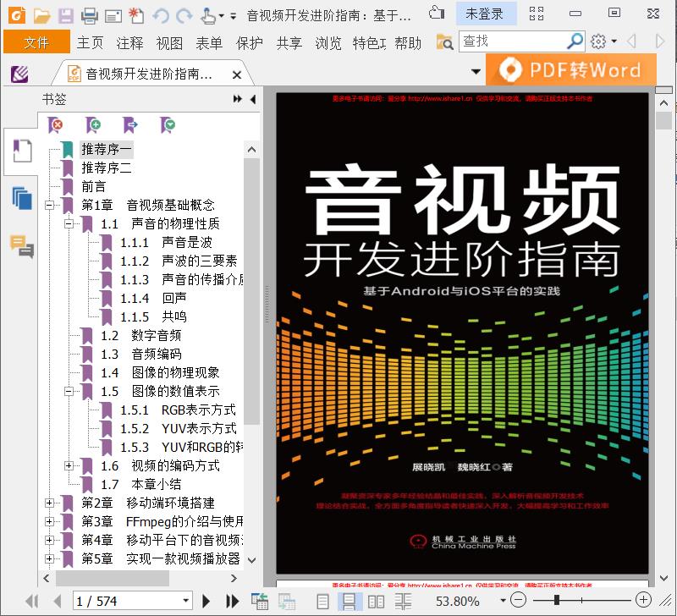This screenshot has height=616, width=677.
Task: Open the zoom percentage dropdown
Action: tap(502, 600)
